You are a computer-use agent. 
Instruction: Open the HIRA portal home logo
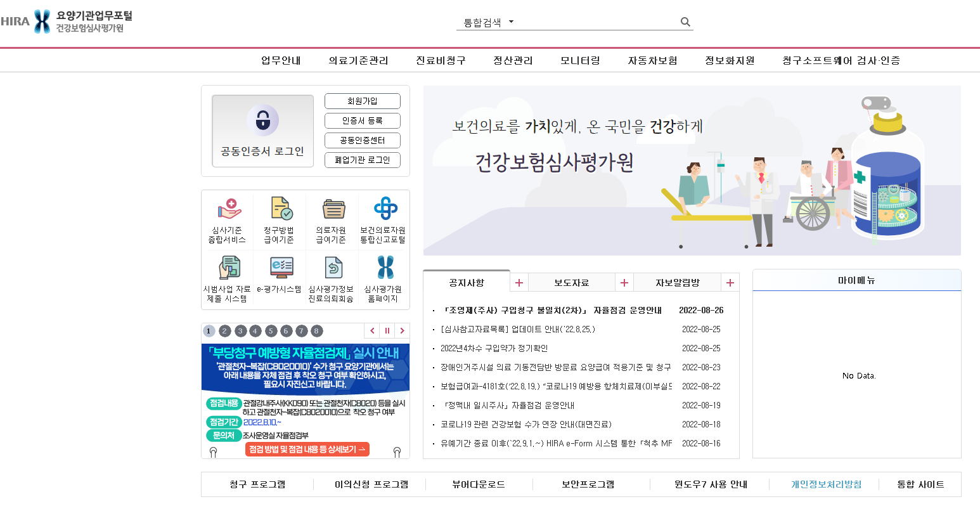(67, 22)
